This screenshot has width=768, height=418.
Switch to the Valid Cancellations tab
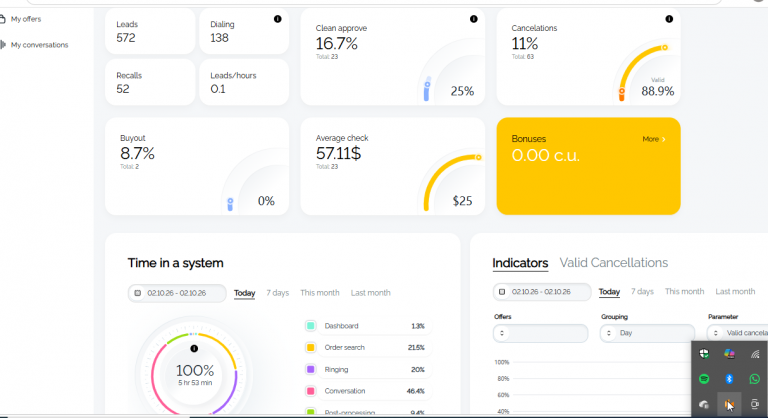(614, 263)
